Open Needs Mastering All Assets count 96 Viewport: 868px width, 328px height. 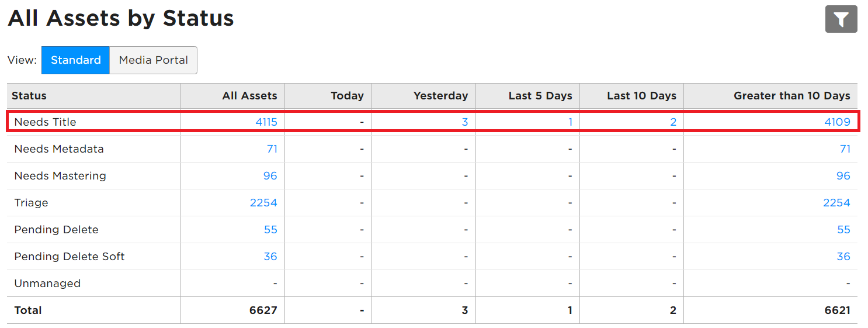coord(270,176)
